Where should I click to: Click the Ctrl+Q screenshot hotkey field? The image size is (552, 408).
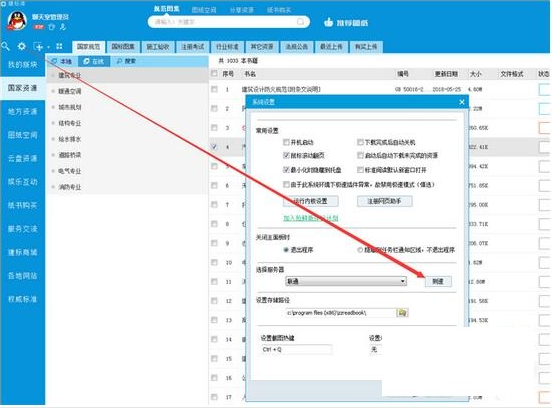pos(296,350)
